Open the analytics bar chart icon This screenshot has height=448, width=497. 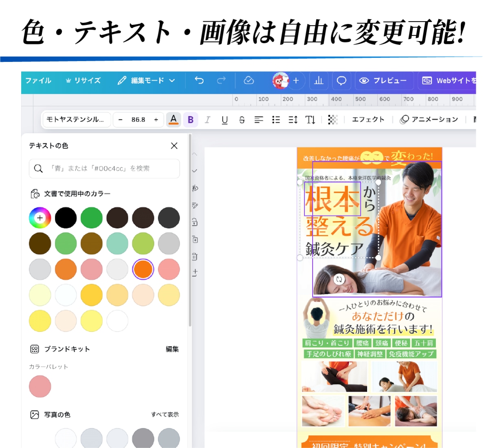[x=319, y=81]
